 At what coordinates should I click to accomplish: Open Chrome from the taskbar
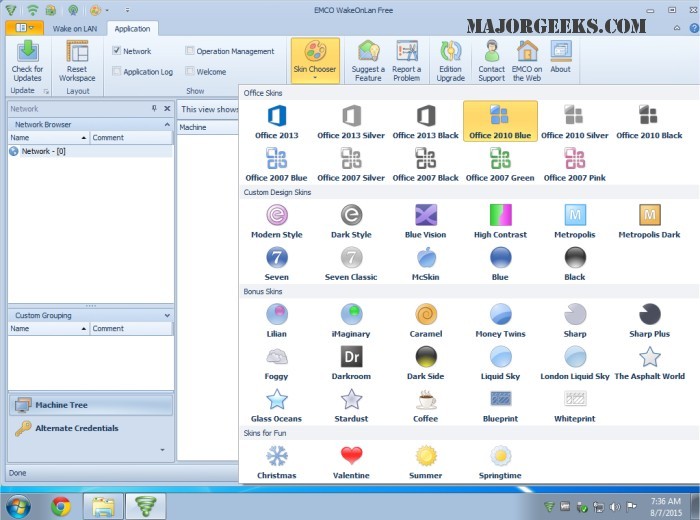(x=61, y=507)
